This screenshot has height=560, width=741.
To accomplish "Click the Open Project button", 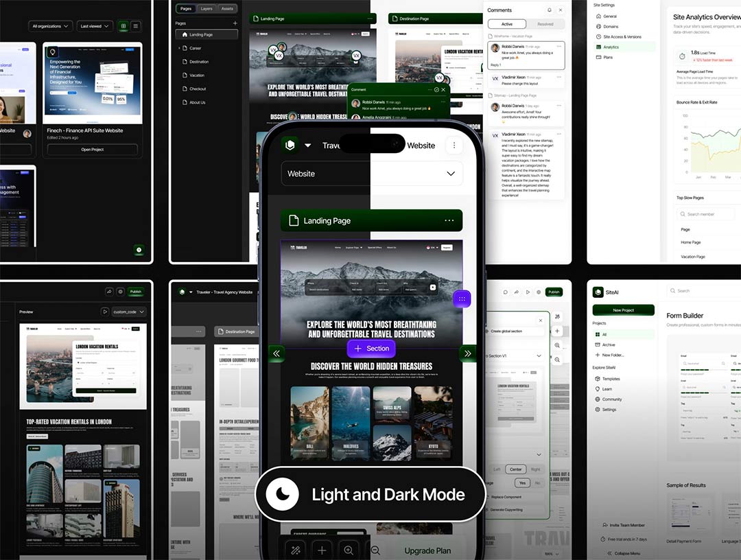I will 92,150.
